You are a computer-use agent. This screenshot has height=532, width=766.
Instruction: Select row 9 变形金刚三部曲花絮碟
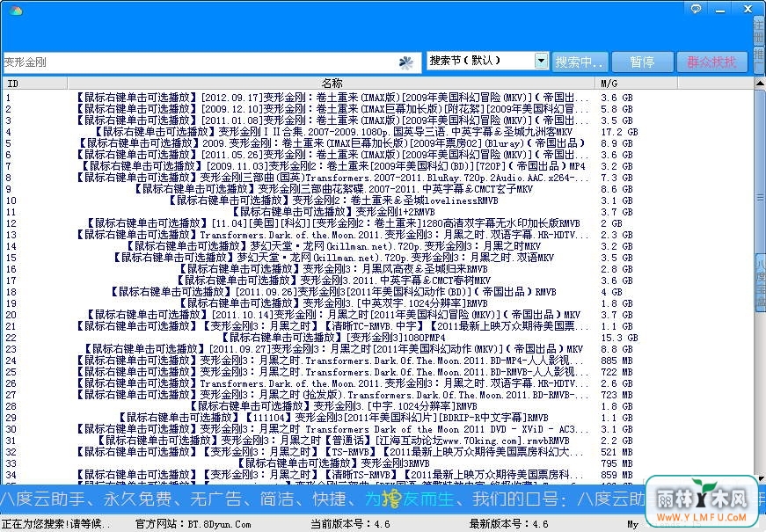point(378,189)
